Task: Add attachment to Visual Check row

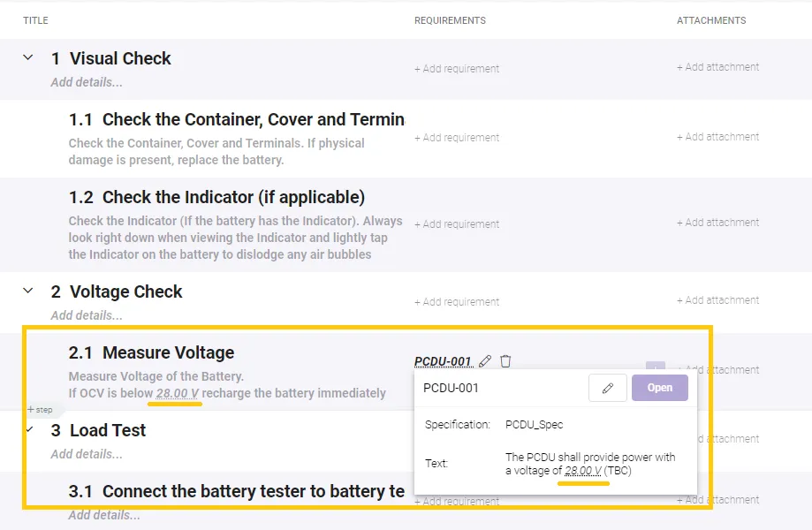Action: 717,67
